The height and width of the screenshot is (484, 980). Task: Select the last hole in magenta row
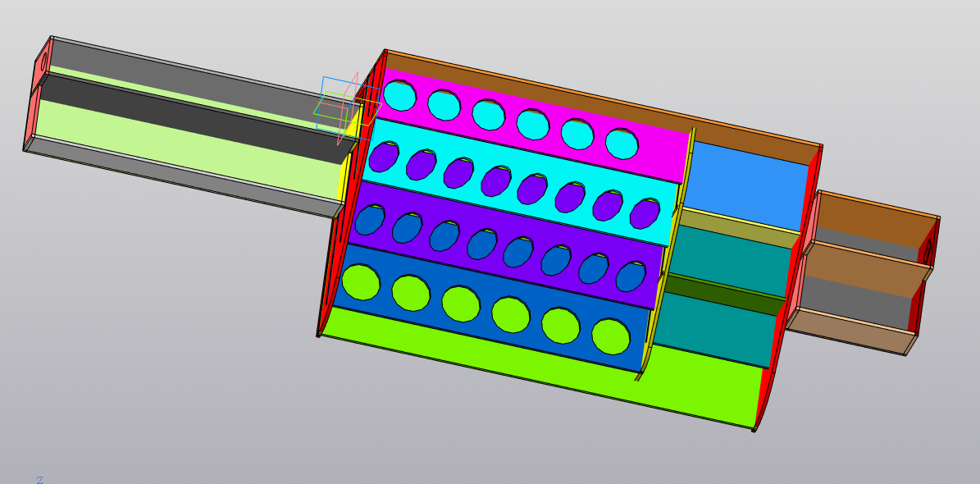coord(622,144)
